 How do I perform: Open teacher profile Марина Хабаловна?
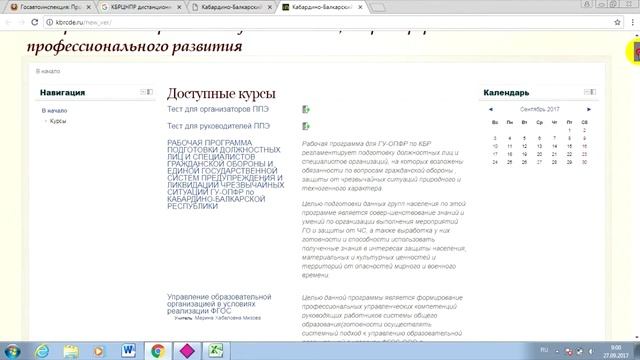(x=228, y=318)
